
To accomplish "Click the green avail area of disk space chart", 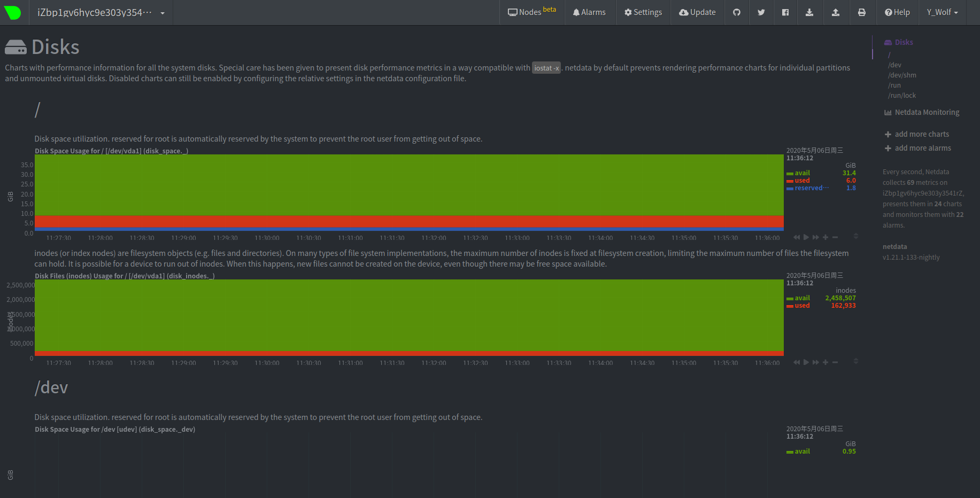I will click(409, 185).
